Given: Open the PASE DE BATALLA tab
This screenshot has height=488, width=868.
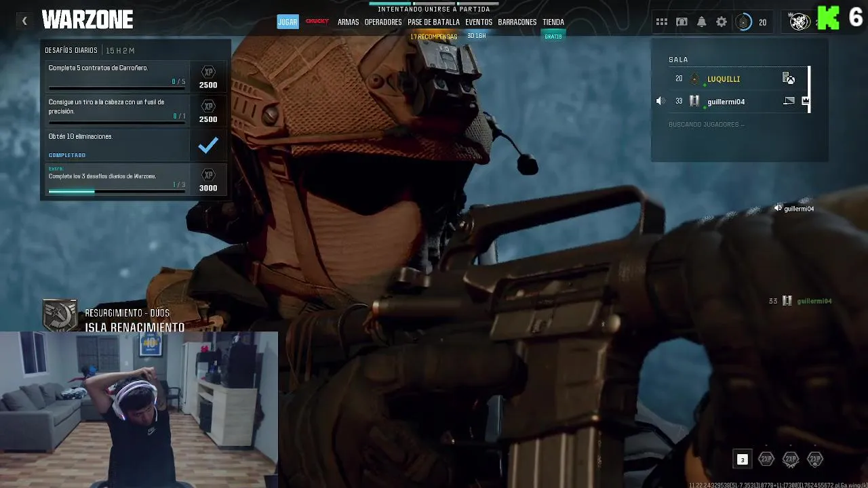Looking at the screenshot, I should 433,22.
